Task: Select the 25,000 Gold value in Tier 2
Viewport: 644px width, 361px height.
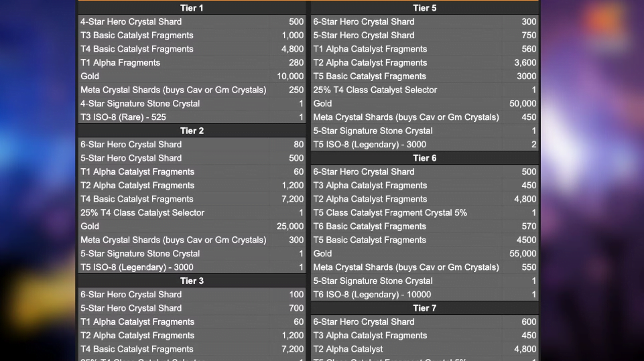Action: tap(287, 226)
